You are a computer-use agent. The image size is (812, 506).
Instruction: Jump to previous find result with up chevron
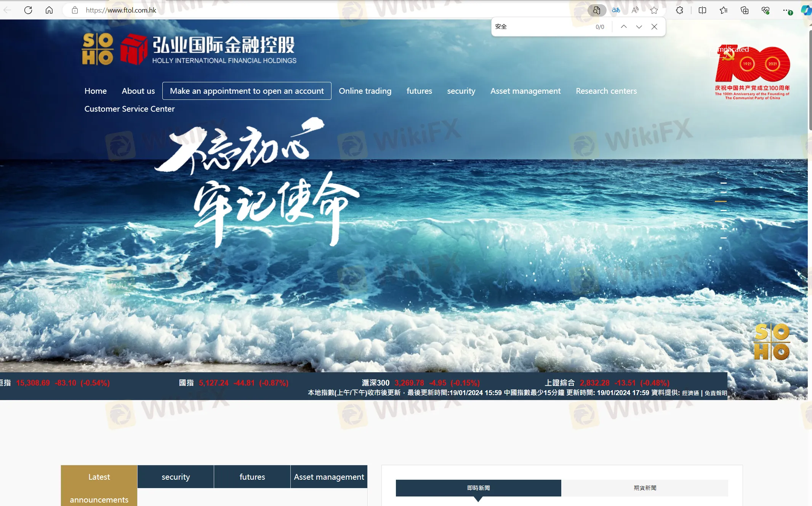[624, 26]
